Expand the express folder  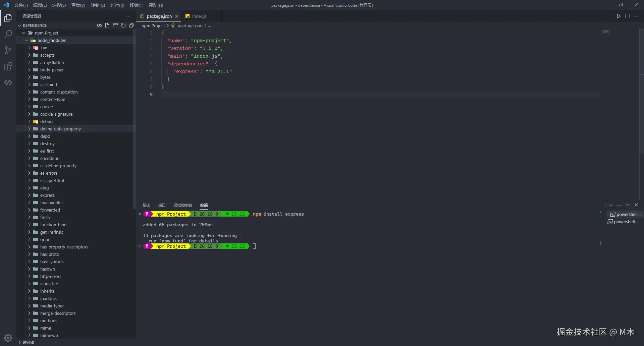pos(29,195)
